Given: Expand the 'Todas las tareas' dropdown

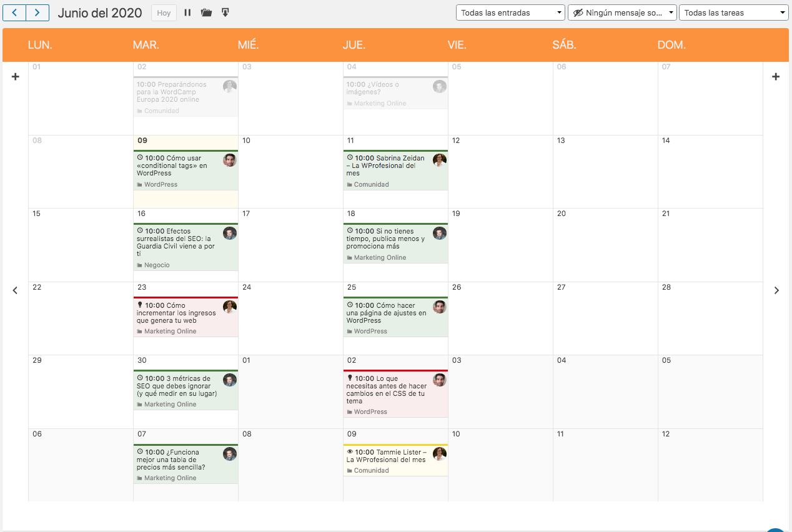Looking at the screenshot, I should pos(733,12).
